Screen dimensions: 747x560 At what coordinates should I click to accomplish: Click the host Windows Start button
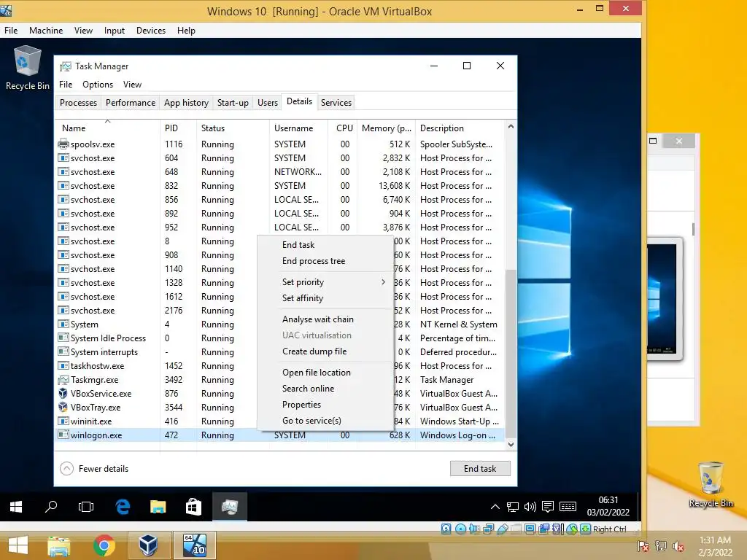coord(18,545)
